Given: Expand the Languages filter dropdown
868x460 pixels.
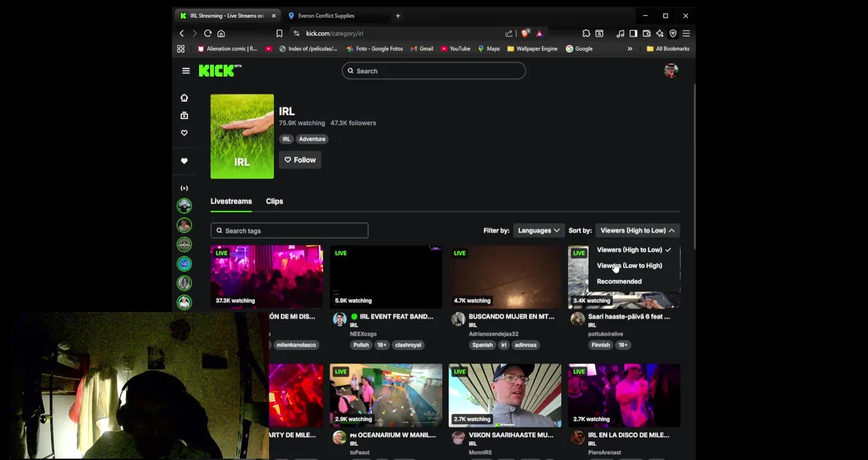Looking at the screenshot, I should click(538, 231).
